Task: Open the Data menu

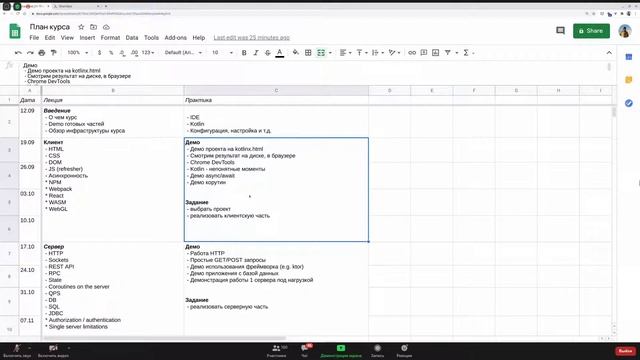Action: tap(132, 38)
